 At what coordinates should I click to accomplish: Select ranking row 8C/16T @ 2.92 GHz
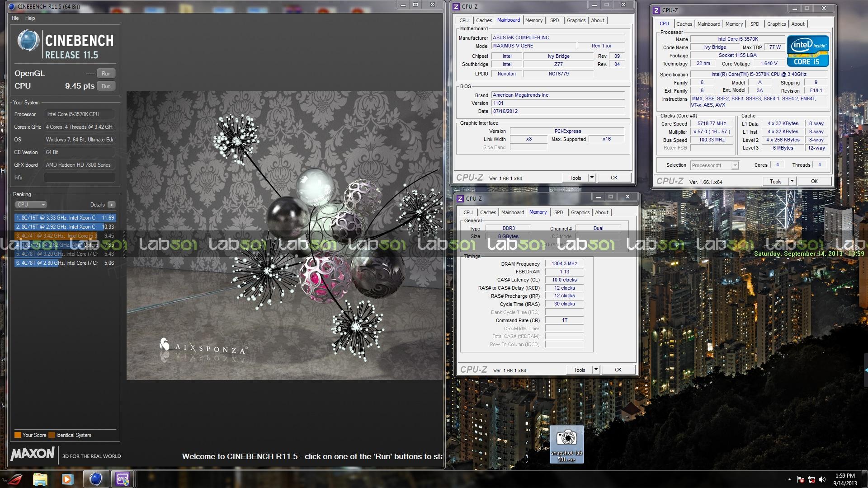(65, 227)
